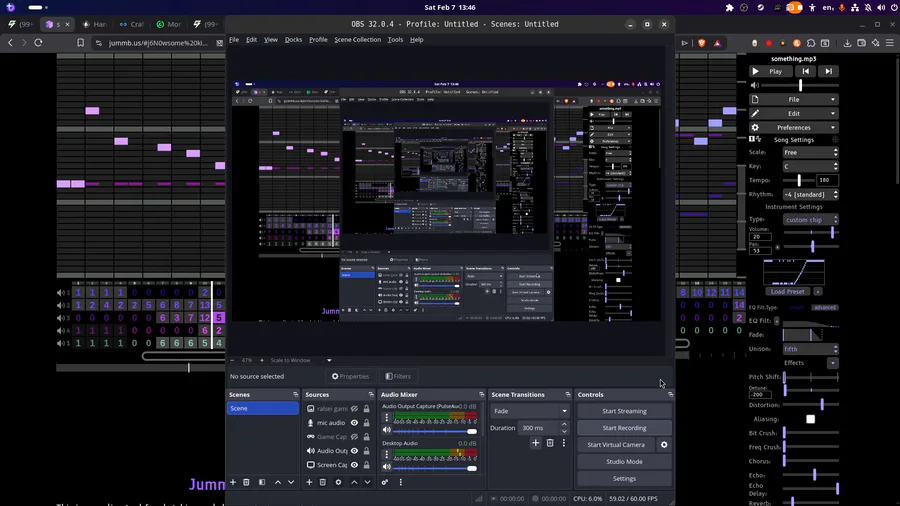
Task: Remove scene transition with trash icon
Action: pyautogui.click(x=550, y=443)
